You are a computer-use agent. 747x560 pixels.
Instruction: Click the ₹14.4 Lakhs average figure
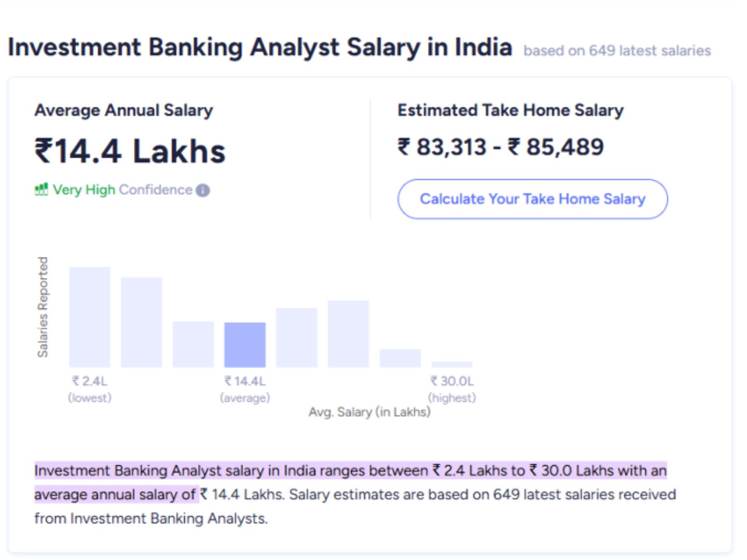[131, 150]
